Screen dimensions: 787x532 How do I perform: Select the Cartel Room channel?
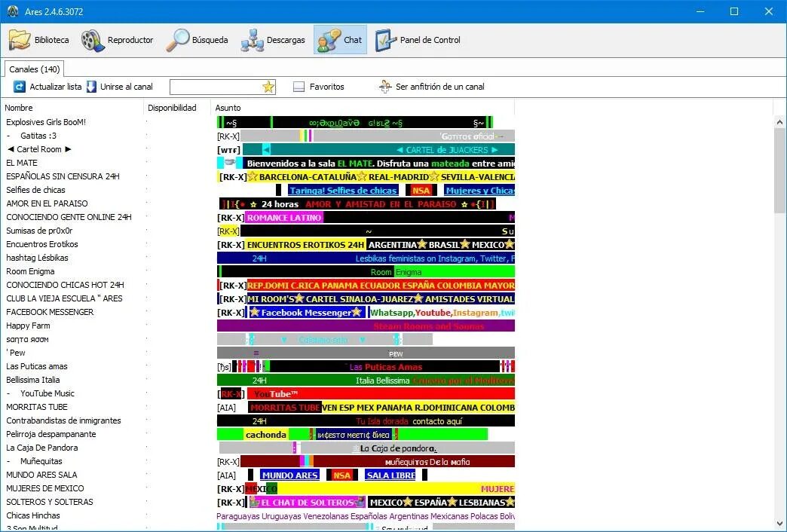point(39,149)
